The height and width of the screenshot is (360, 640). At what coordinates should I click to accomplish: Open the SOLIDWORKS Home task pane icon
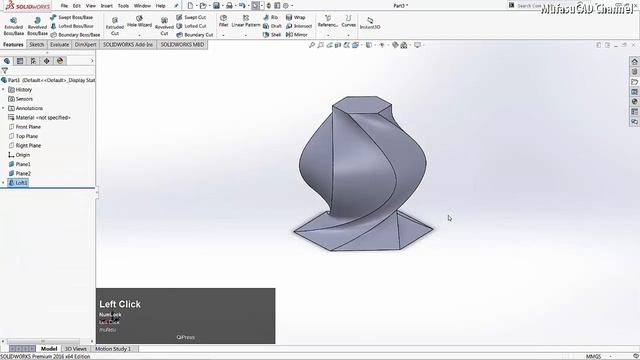tap(634, 62)
